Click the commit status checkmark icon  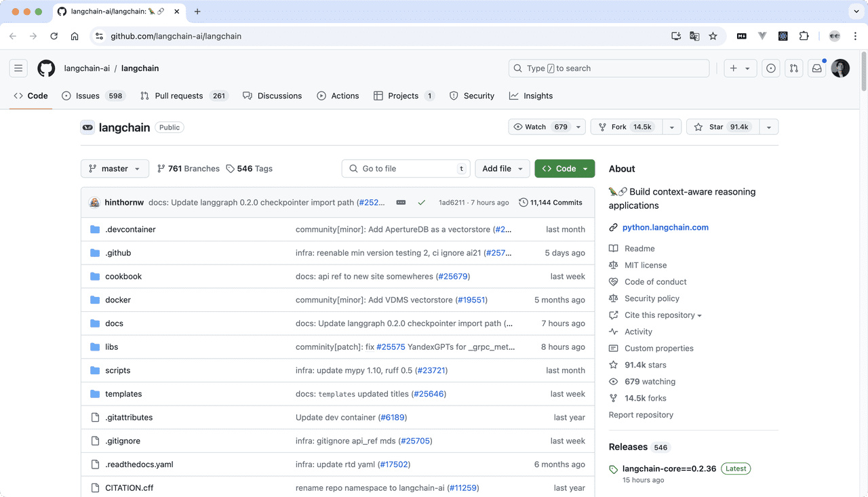422,202
